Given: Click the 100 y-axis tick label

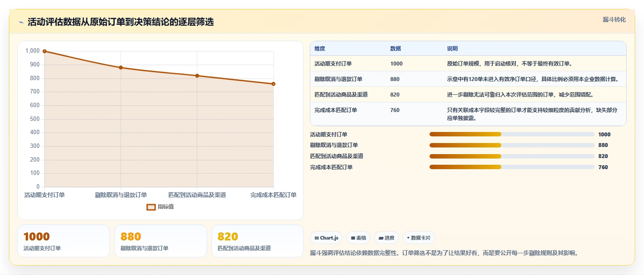Looking at the screenshot, I should click(x=35, y=173).
